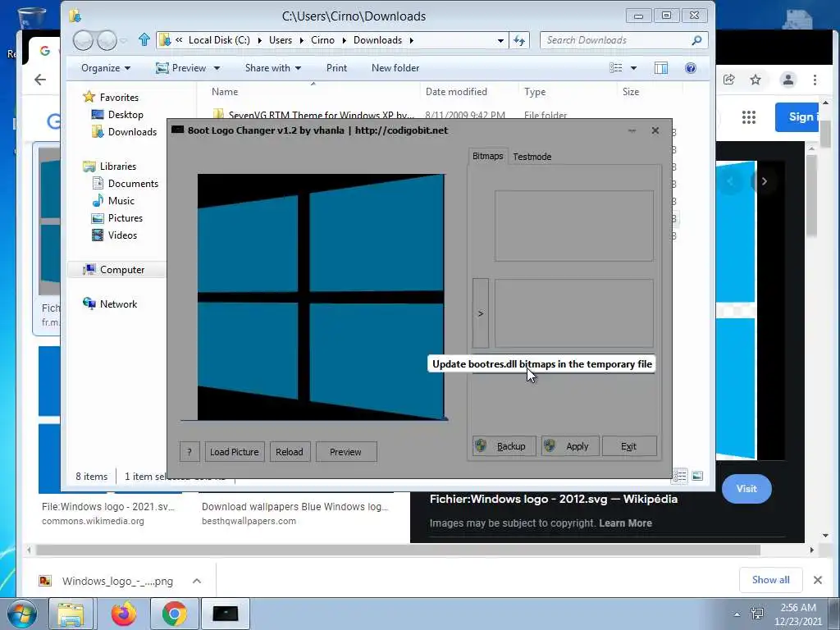This screenshot has height=630, width=840.
Task: Click Show all downloads button
Action: [x=770, y=580]
